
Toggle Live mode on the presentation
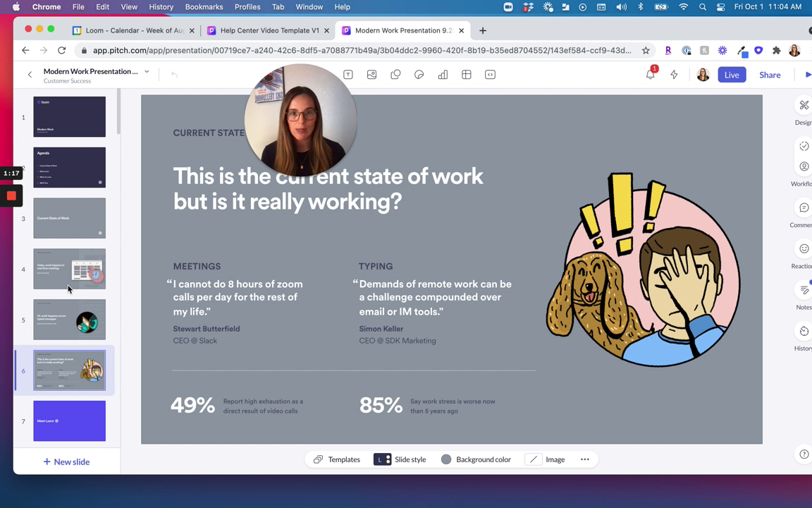point(732,74)
